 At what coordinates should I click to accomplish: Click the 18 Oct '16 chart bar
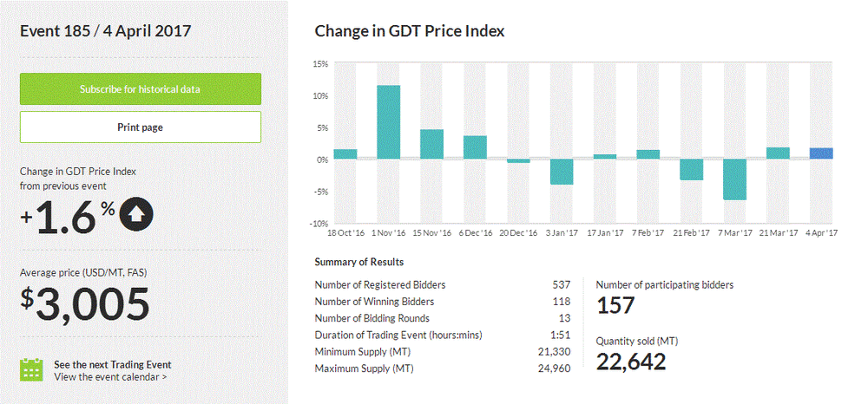pyautogui.click(x=345, y=154)
